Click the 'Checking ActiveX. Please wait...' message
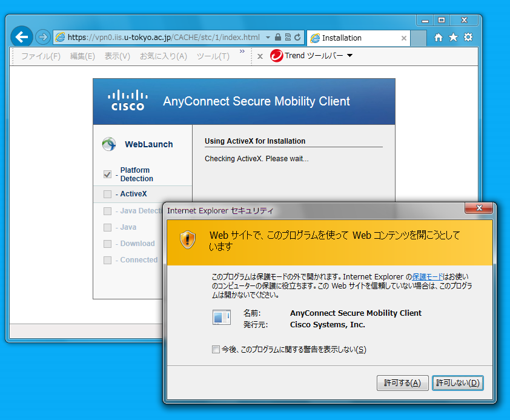 pos(257,159)
